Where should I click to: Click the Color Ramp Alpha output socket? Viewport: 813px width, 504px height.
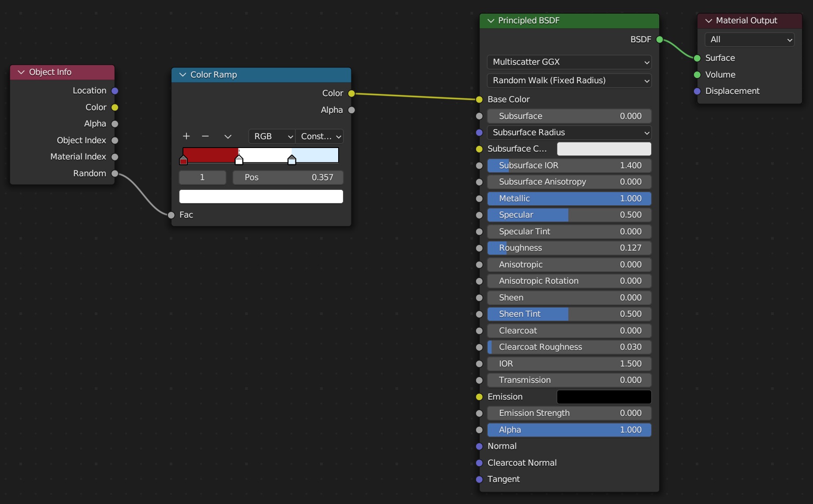(351, 110)
